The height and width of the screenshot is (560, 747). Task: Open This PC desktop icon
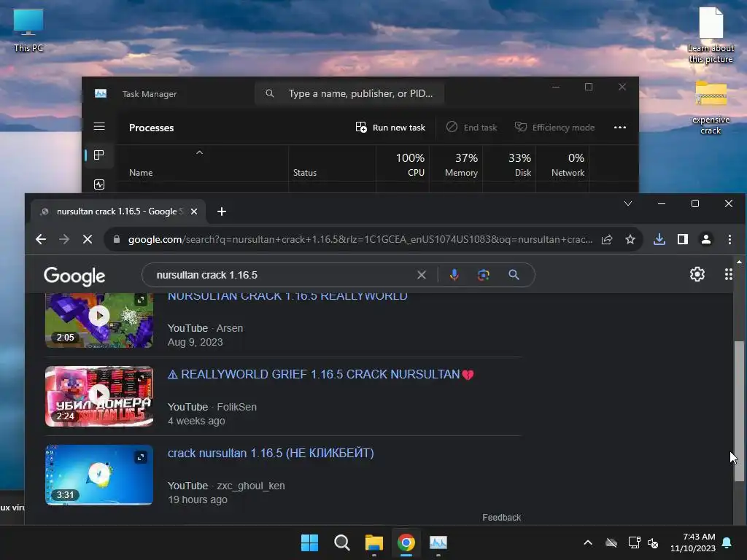point(28,31)
